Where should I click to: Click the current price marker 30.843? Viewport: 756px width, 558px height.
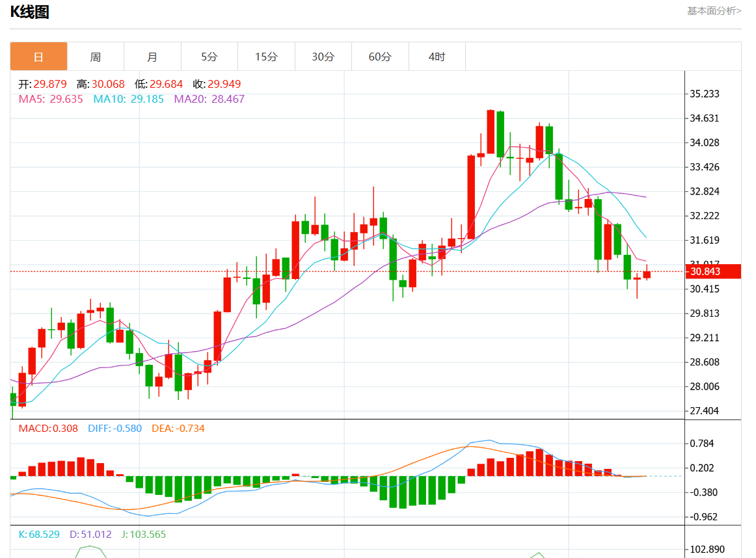point(712,271)
